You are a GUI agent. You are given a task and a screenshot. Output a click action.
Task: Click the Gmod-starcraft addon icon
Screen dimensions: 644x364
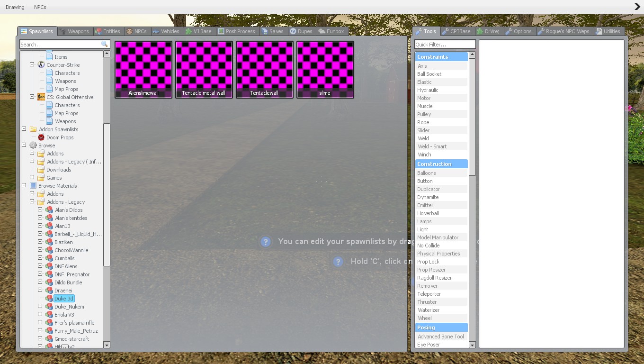pos(49,339)
